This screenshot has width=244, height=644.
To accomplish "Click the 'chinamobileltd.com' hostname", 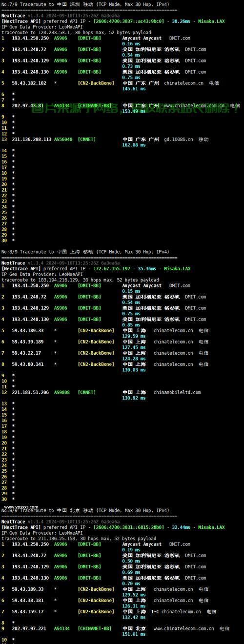I will [x=177, y=392].
